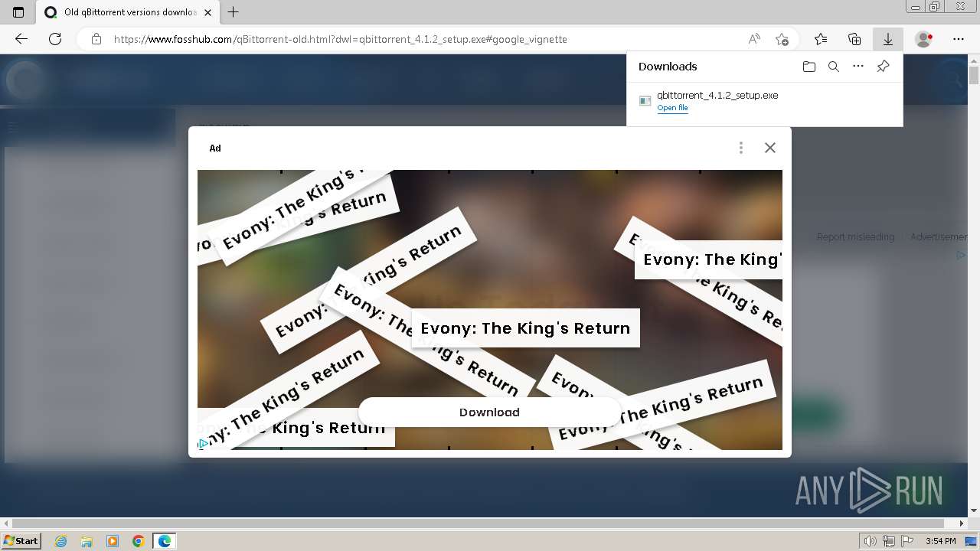Click the address bar URL
980x551 pixels.
click(341, 39)
